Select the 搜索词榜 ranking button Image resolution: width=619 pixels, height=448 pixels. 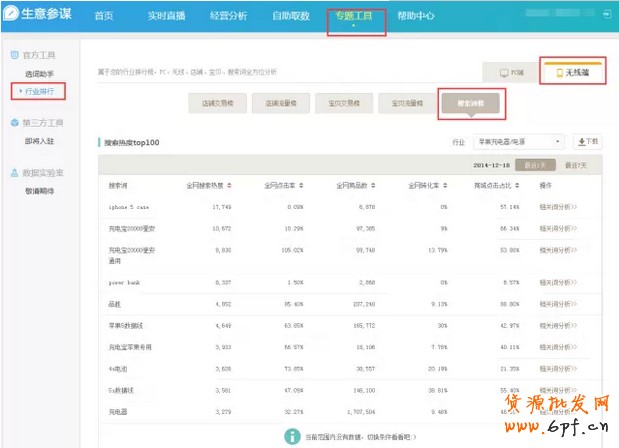tap(471, 102)
